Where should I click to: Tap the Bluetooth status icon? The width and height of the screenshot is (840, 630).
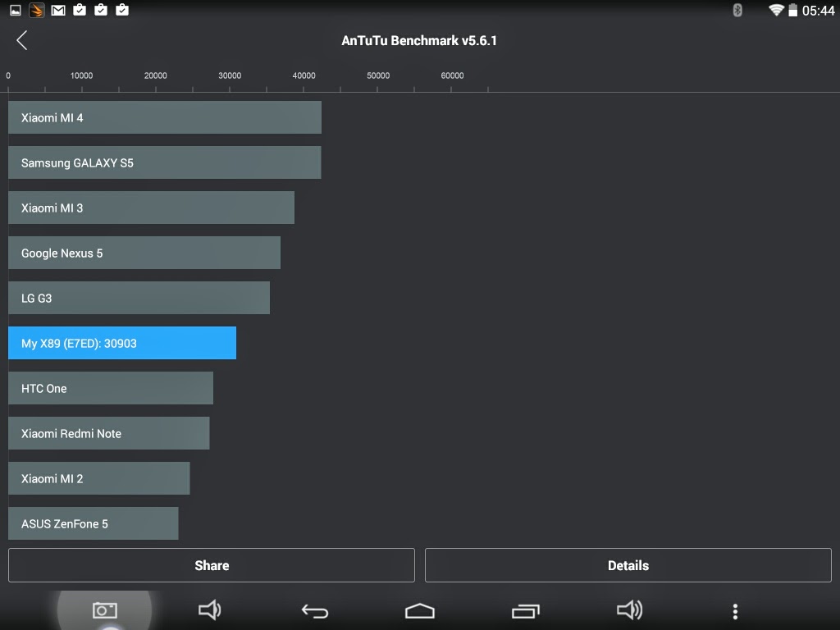click(x=737, y=10)
